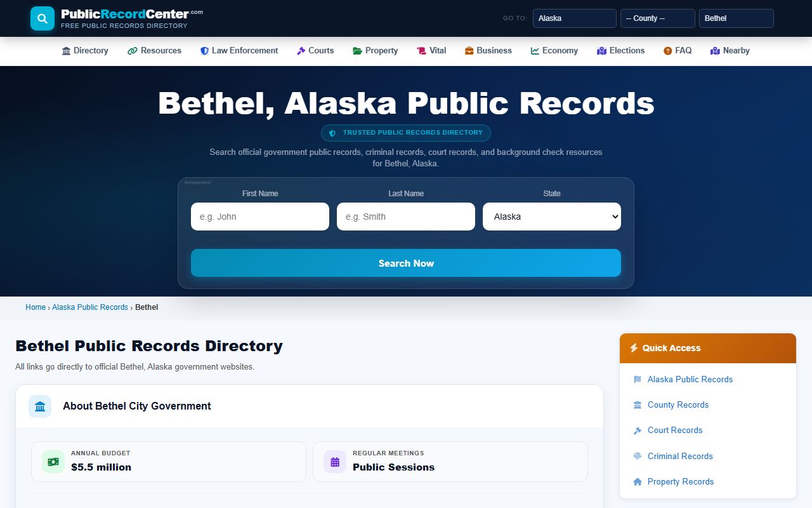Image resolution: width=812 pixels, height=508 pixels.
Task: Click the Business briefcase icon in navbar
Action: pyautogui.click(x=469, y=51)
